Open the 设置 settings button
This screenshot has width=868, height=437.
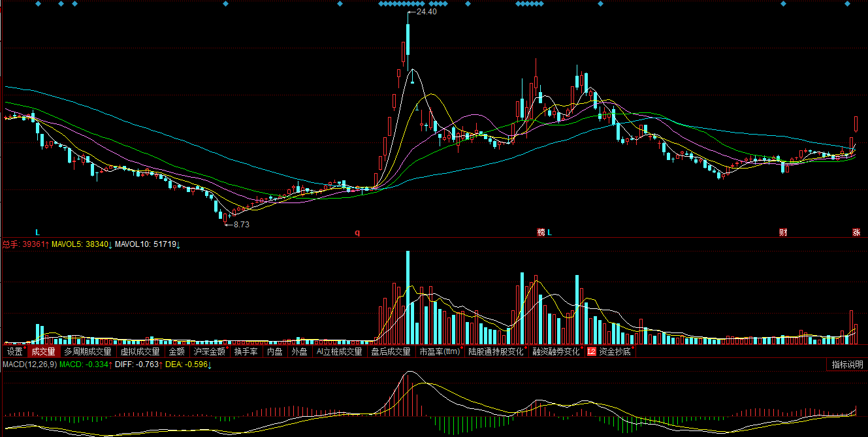coord(15,351)
